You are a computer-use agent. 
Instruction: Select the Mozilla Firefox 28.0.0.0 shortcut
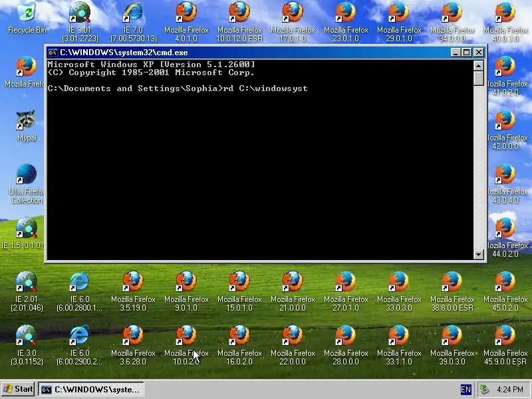[346, 345]
